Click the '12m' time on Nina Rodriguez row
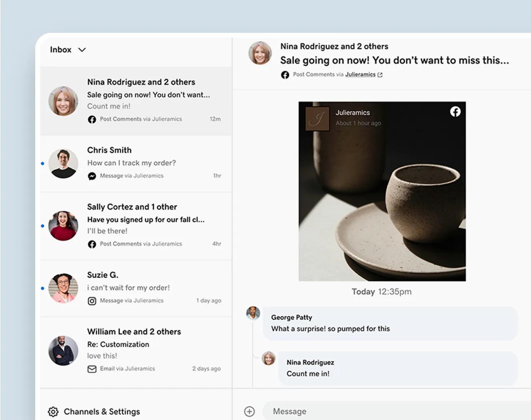This screenshot has width=531, height=420. coord(215,119)
